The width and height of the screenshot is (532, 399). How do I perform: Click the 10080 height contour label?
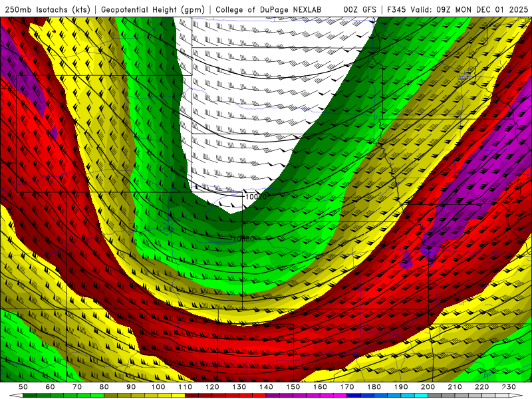click(243, 239)
